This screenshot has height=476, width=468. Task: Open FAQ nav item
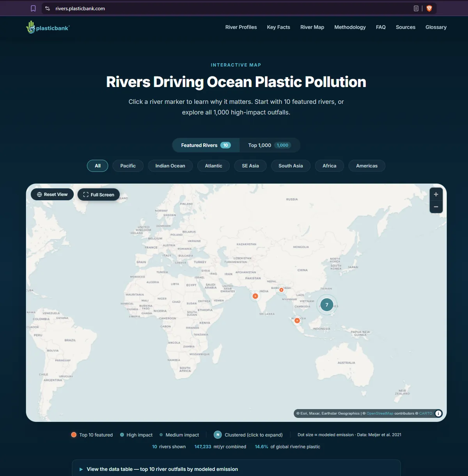[381, 27]
